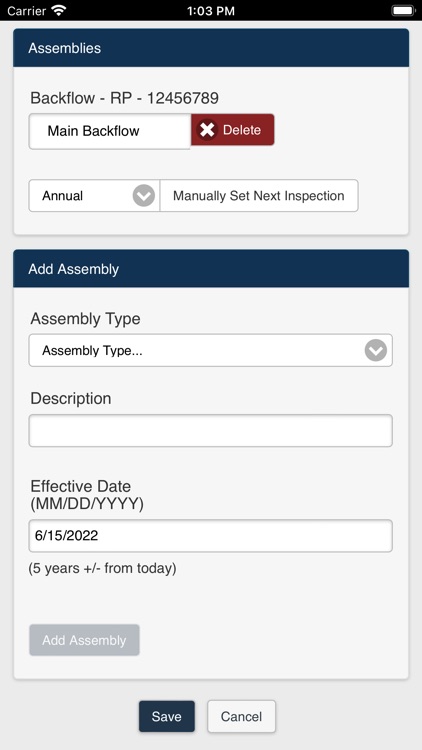The height and width of the screenshot is (750, 422).
Task: Click the Carrier text in status bar
Action: (x=26, y=11)
